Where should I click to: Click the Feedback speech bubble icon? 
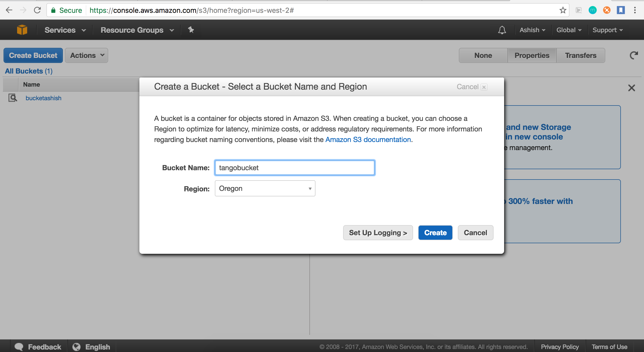point(19,347)
